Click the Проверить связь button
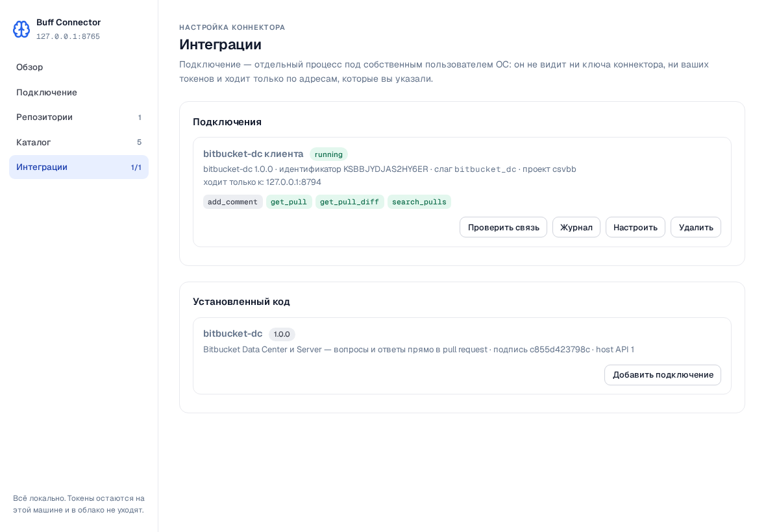 pyautogui.click(x=503, y=228)
